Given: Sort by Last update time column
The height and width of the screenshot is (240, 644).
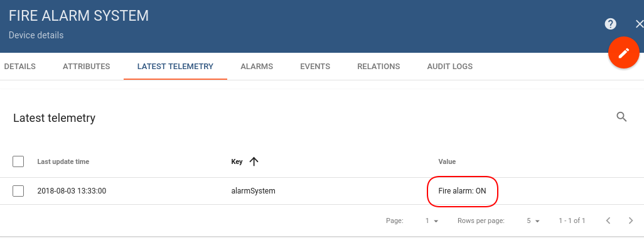Looking at the screenshot, I should pyautogui.click(x=63, y=161).
